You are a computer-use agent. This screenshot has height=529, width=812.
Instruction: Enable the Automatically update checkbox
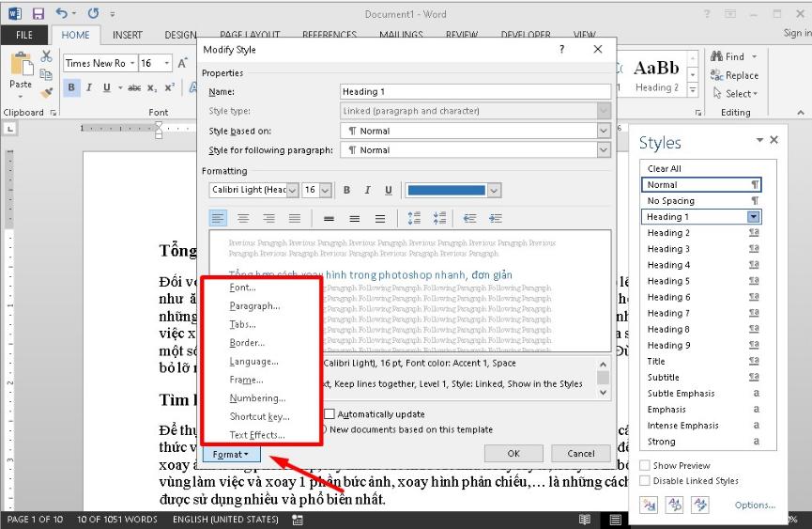(329, 413)
